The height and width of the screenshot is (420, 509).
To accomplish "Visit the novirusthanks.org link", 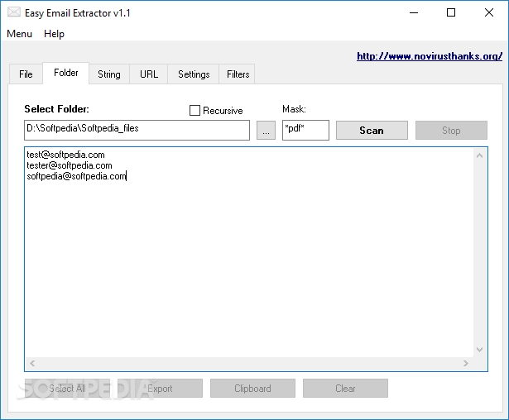I will pos(430,56).
